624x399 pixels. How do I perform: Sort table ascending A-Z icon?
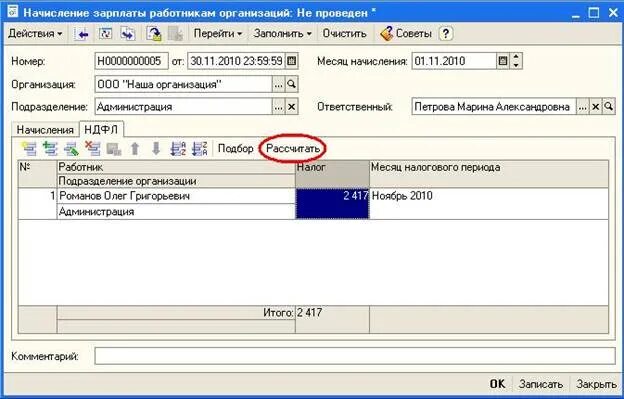[x=178, y=149]
